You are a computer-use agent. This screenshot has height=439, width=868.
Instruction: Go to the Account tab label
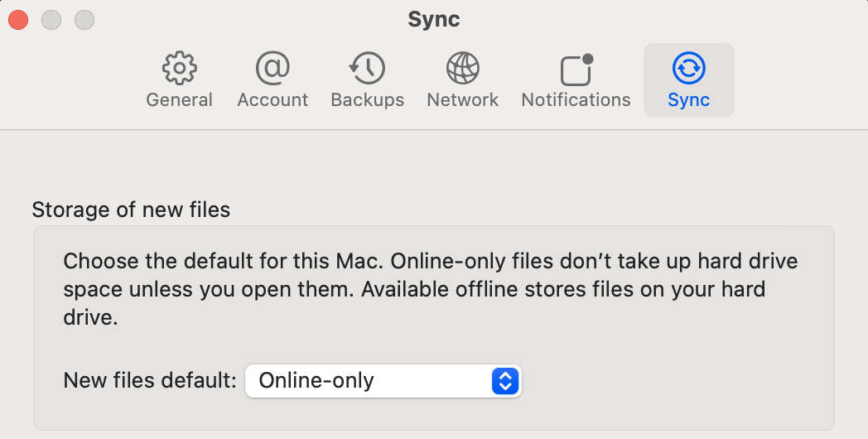tap(272, 100)
